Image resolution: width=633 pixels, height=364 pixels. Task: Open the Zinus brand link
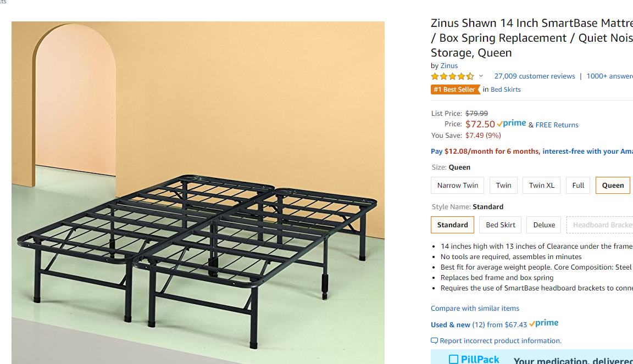point(449,66)
